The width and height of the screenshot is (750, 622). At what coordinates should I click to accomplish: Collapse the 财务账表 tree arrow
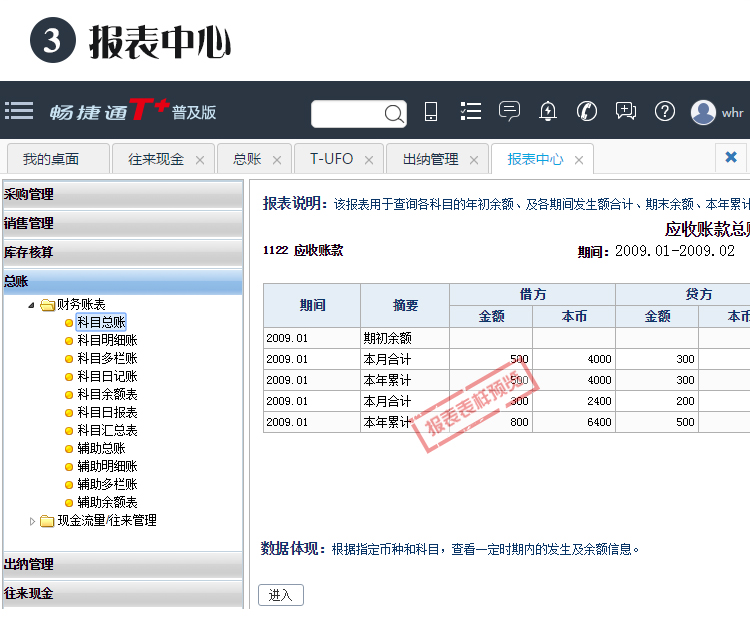pos(31,305)
